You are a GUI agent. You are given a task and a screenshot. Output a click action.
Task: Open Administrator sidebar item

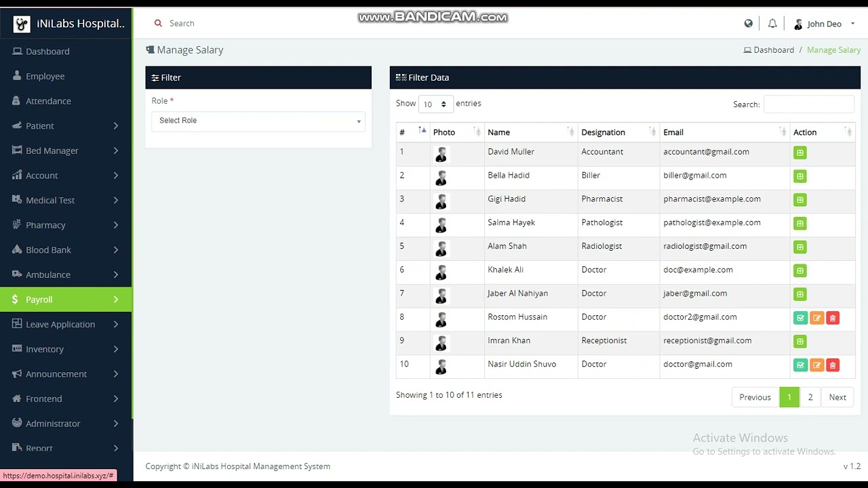point(66,424)
